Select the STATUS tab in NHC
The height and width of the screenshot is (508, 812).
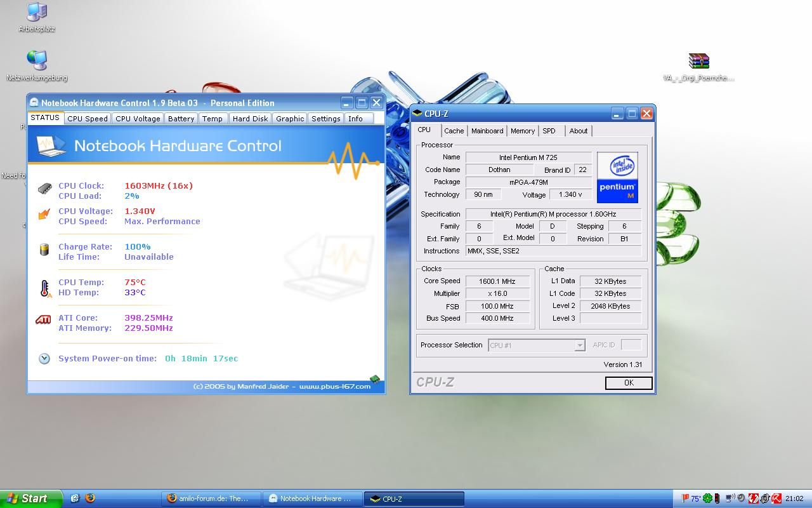45,117
